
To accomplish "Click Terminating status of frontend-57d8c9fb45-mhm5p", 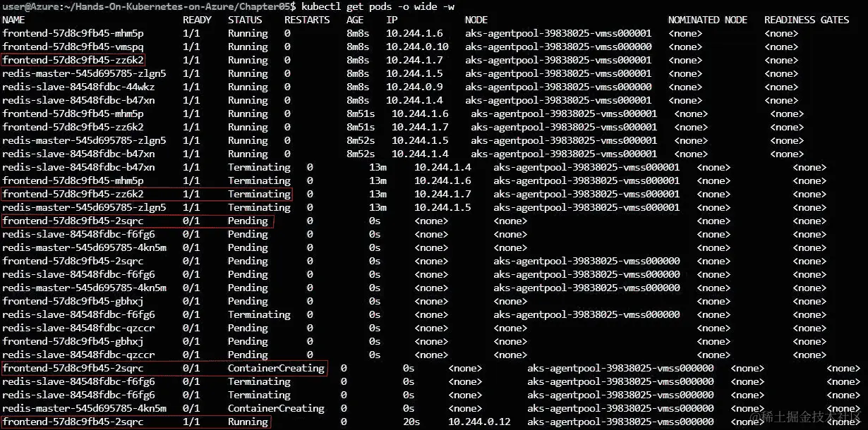I will click(x=259, y=180).
